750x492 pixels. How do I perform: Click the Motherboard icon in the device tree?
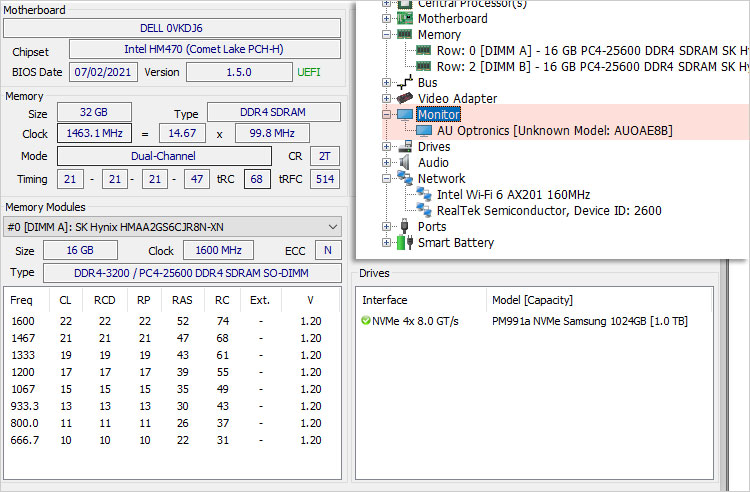tap(405, 18)
